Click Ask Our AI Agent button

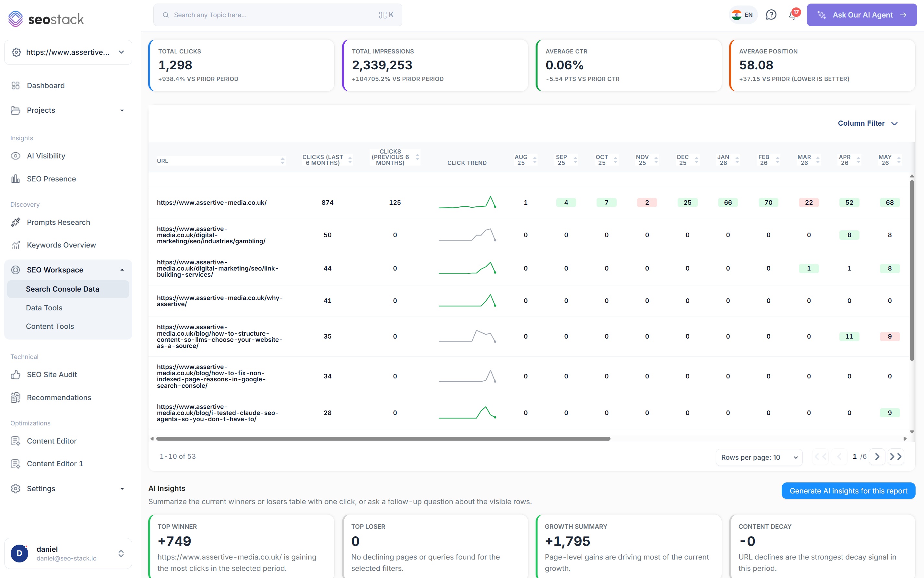862,15
